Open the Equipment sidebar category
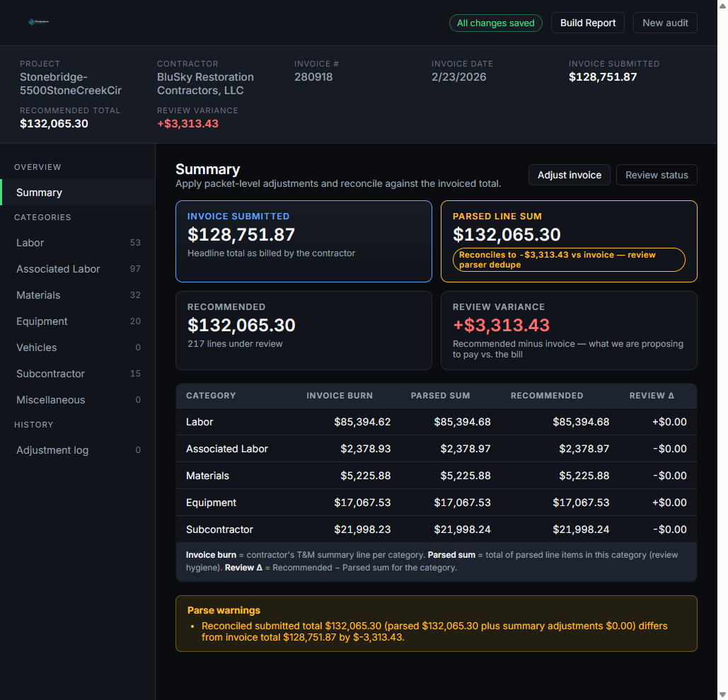This screenshot has height=700, width=728. (x=78, y=321)
